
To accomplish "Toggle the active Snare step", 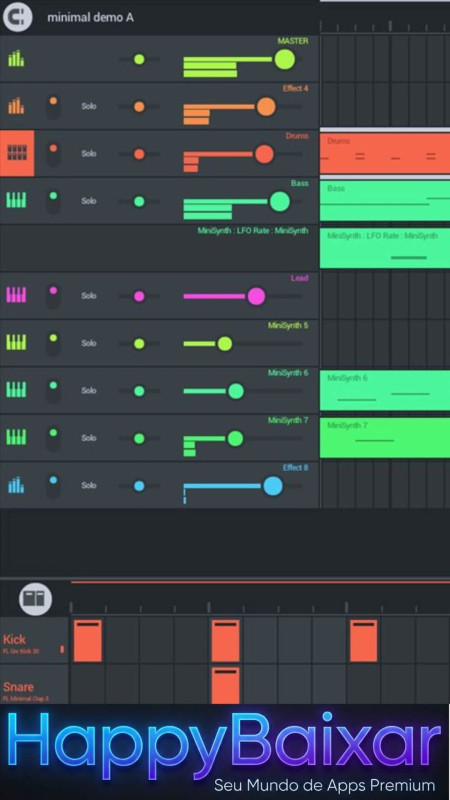I will [226, 685].
